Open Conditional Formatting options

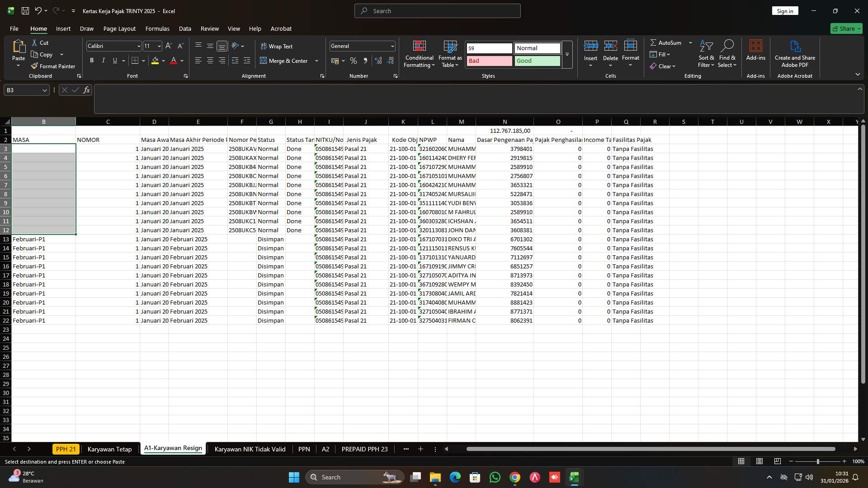pyautogui.click(x=419, y=53)
